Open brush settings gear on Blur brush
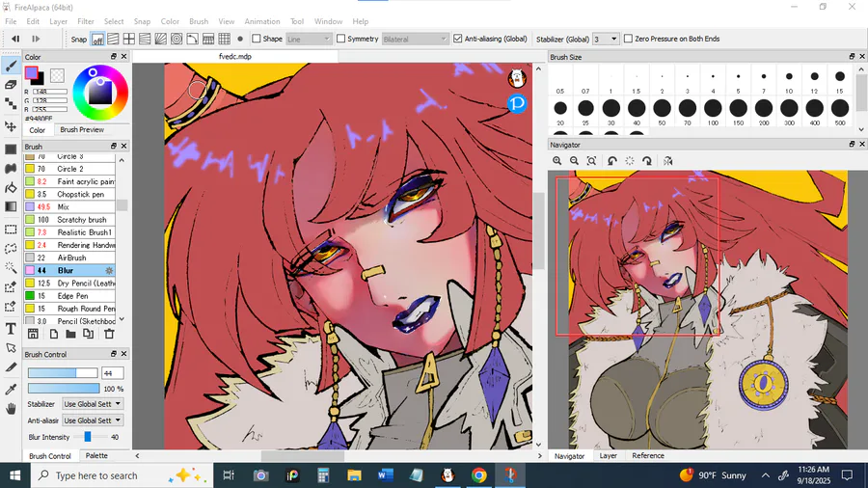868x488 pixels. 109,271
